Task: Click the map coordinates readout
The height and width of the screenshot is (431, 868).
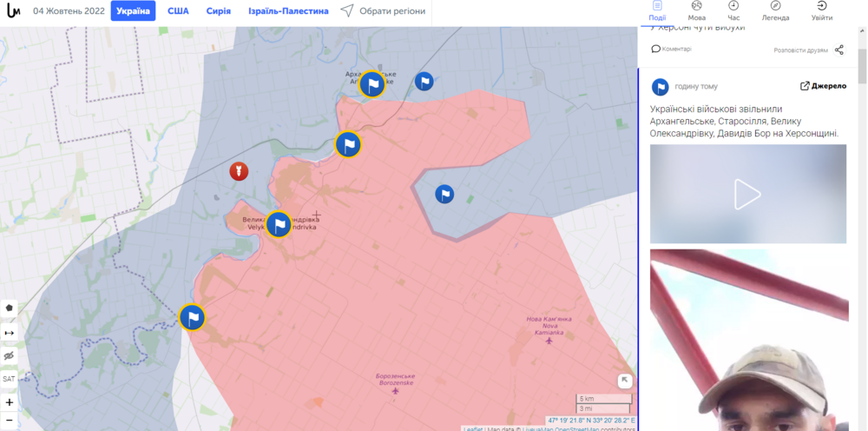Action: click(591, 421)
